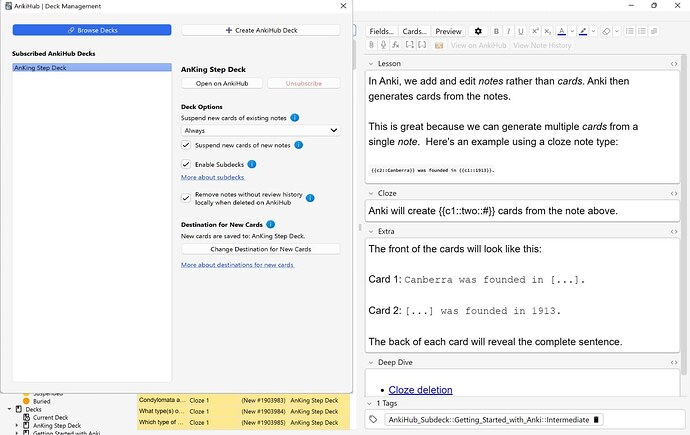Record audio with microphone icon
Screen dimensions: 690x435
[384, 45]
